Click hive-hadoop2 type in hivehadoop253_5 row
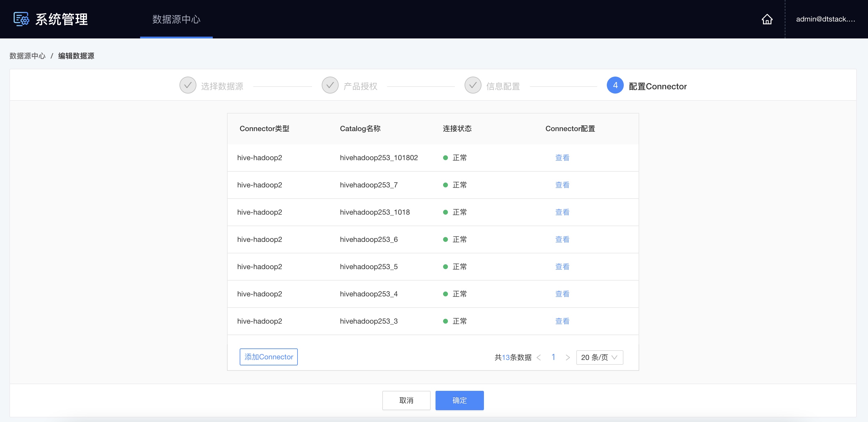The width and height of the screenshot is (868, 422). [x=259, y=267]
